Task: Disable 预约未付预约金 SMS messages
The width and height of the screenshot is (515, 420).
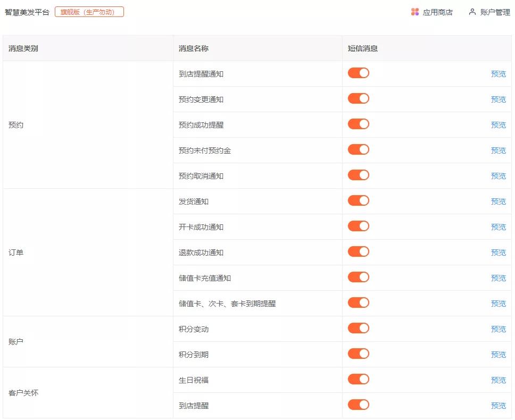Action: point(358,150)
